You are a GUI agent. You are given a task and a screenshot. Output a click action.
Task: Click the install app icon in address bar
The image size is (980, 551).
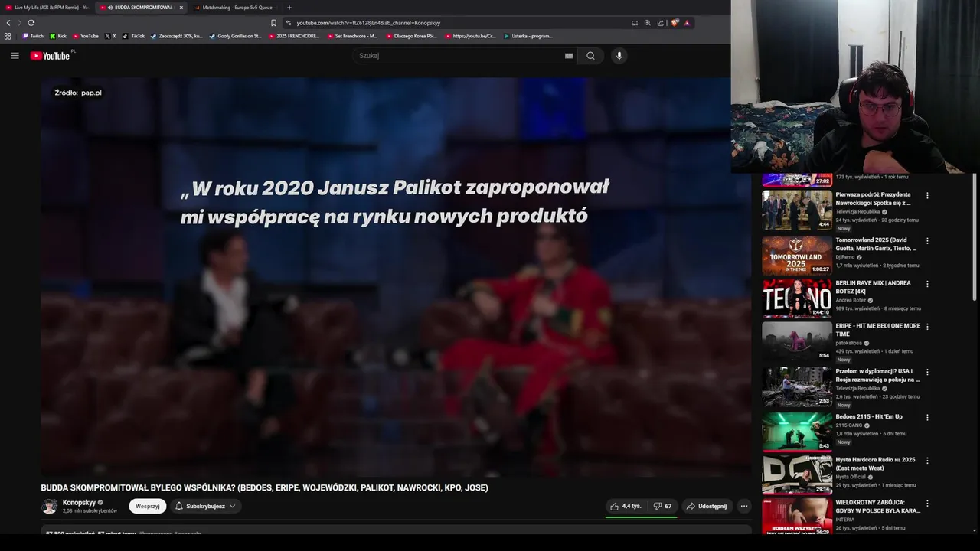[x=634, y=23]
